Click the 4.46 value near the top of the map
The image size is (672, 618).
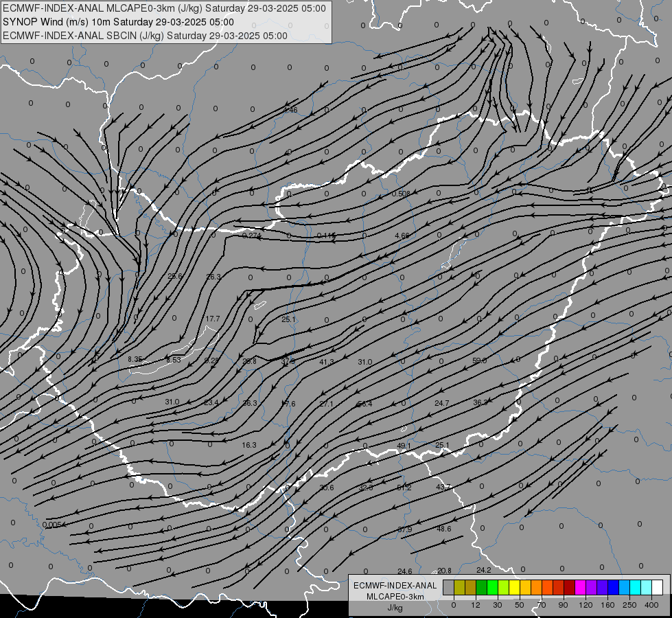pos(290,110)
